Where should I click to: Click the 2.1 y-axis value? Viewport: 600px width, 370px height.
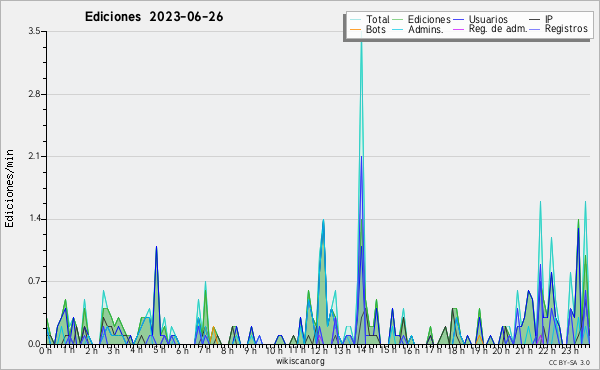click(34, 156)
